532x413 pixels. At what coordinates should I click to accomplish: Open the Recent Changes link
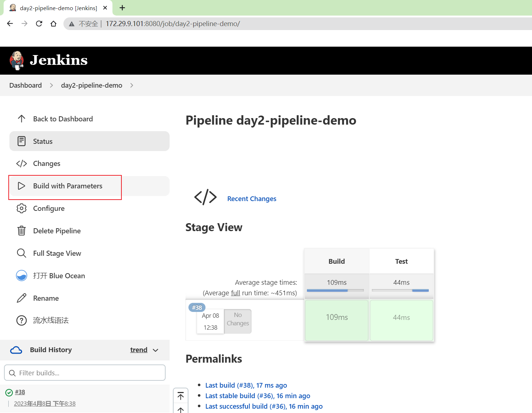[252, 199]
